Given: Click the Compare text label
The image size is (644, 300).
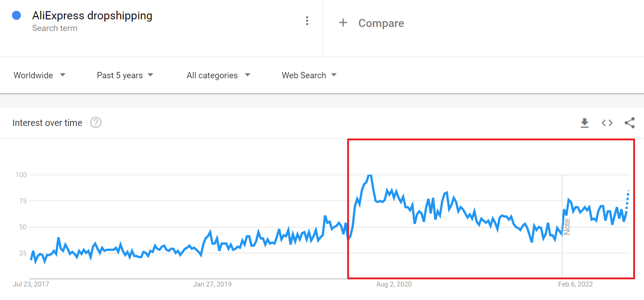Looking at the screenshot, I should point(381,23).
